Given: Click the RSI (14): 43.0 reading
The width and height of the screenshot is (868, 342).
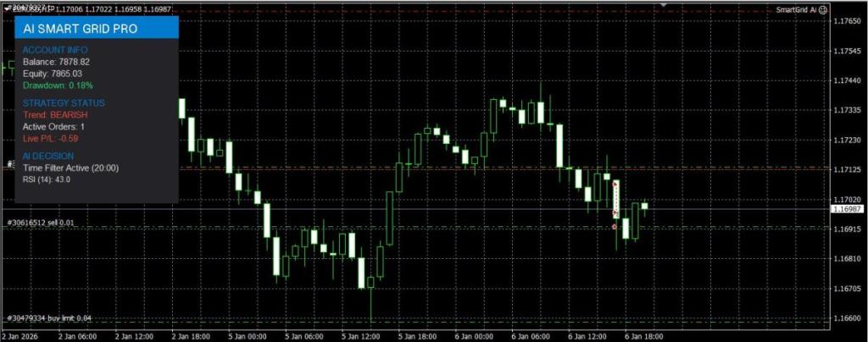Looking at the screenshot, I should pos(47,179).
